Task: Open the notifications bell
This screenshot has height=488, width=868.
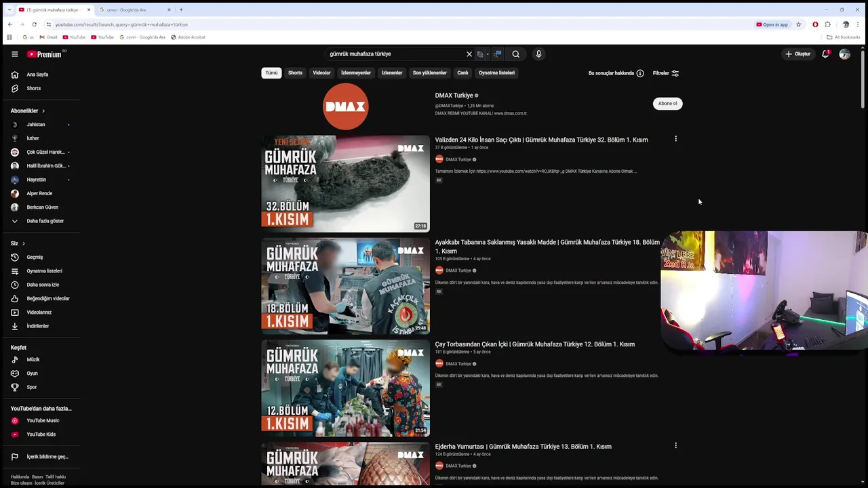Action: 825,54
